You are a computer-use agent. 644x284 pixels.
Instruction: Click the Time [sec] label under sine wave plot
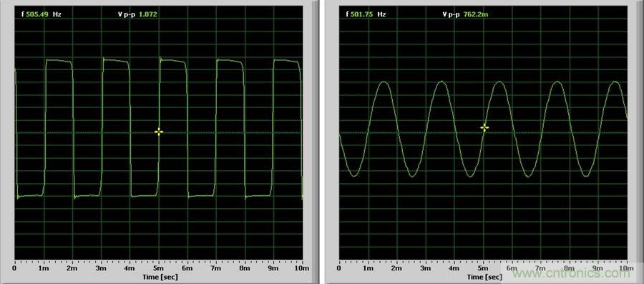(484, 277)
